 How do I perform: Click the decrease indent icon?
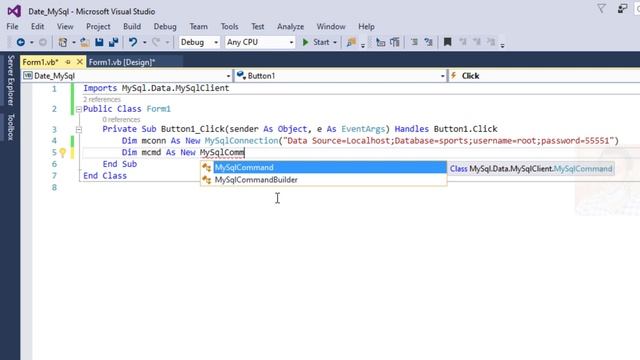[380, 42]
